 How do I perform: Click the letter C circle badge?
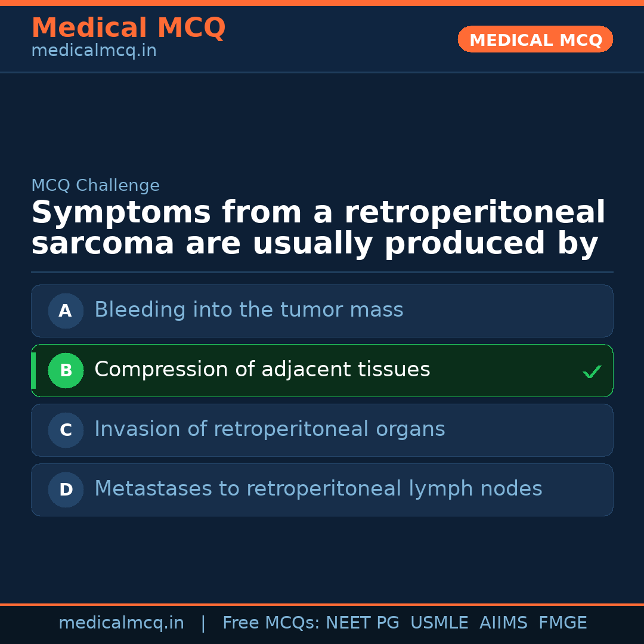[66, 430]
